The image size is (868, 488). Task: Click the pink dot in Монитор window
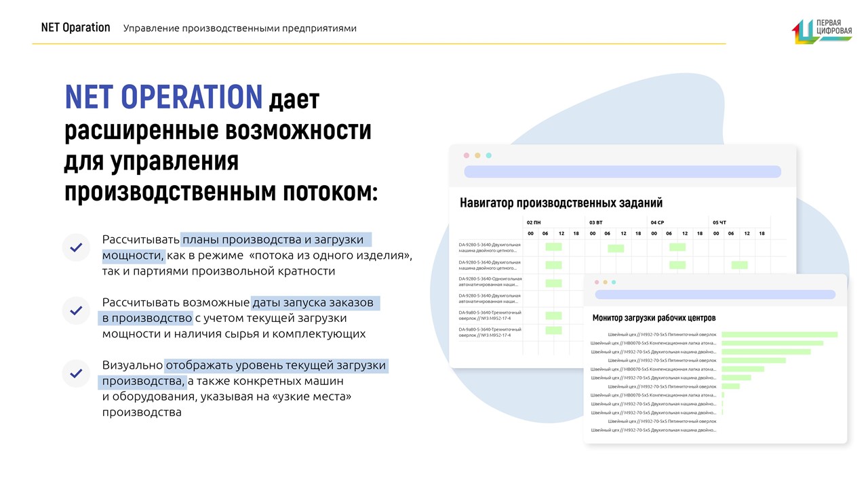[x=597, y=282]
